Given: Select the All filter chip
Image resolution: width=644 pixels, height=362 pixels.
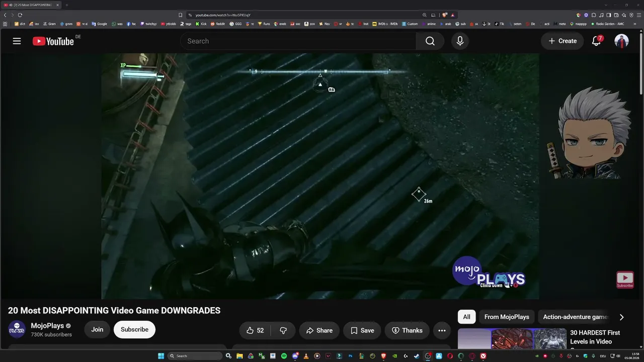Looking at the screenshot, I should coord(466,317).
